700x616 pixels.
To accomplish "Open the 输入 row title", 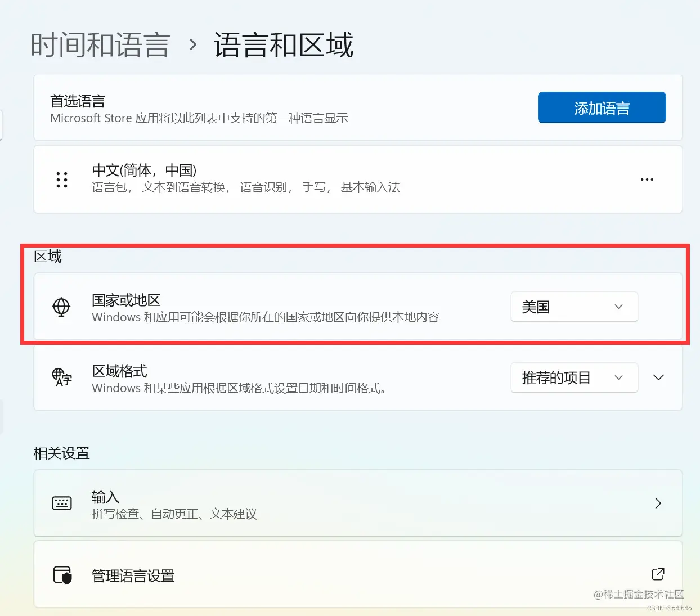I will tap(106, 497).
